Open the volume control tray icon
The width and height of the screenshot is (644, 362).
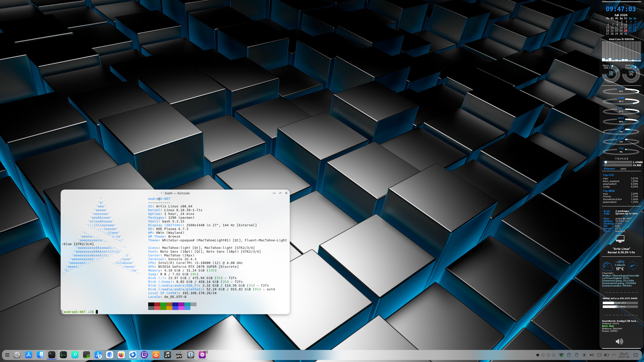[592, 355]
